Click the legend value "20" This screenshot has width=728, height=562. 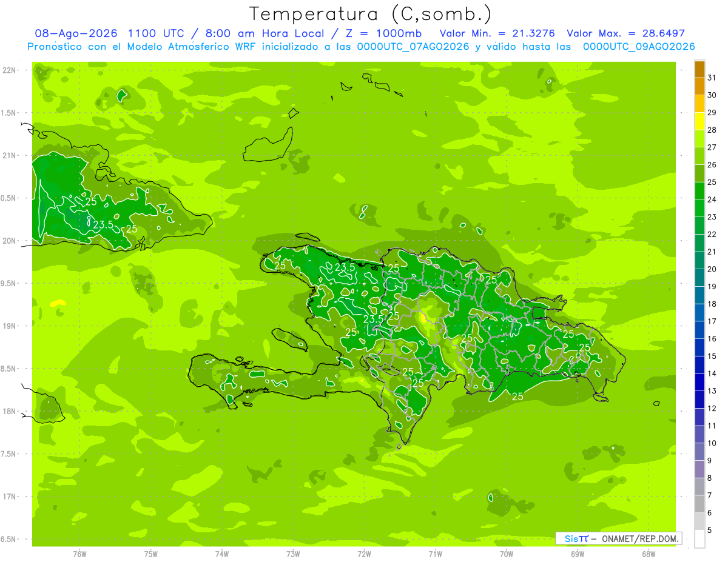coord(712,269)
